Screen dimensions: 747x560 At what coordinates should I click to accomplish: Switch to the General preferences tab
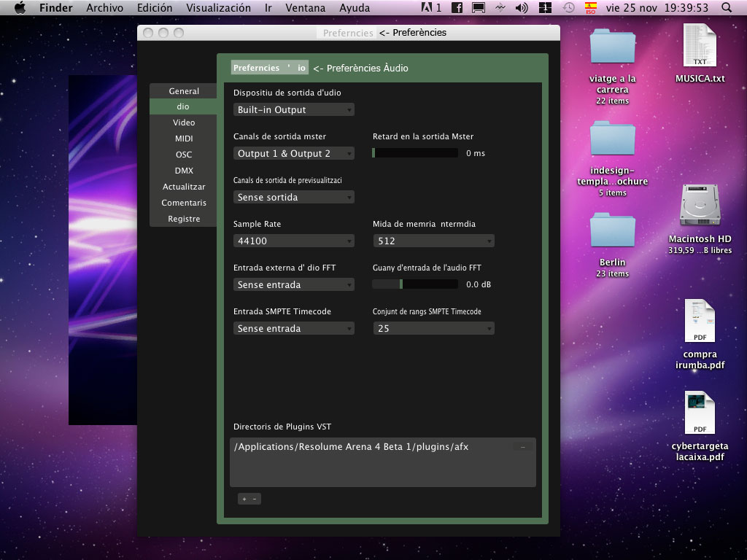[183, 91]
